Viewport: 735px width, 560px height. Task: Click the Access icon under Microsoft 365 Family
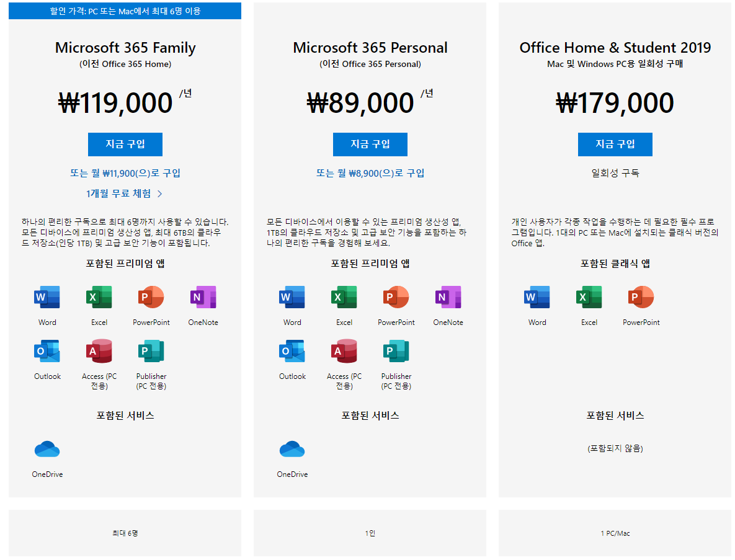99,351
